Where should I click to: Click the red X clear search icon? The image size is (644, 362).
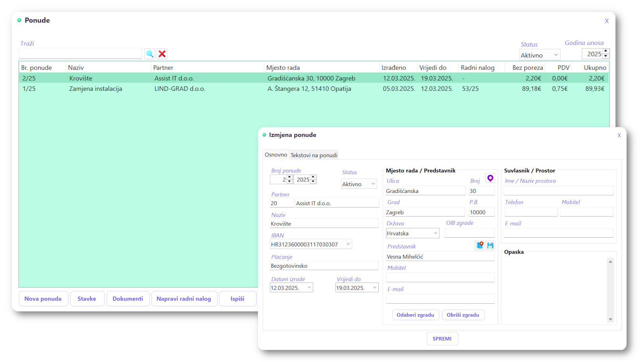tap(162, 54)
